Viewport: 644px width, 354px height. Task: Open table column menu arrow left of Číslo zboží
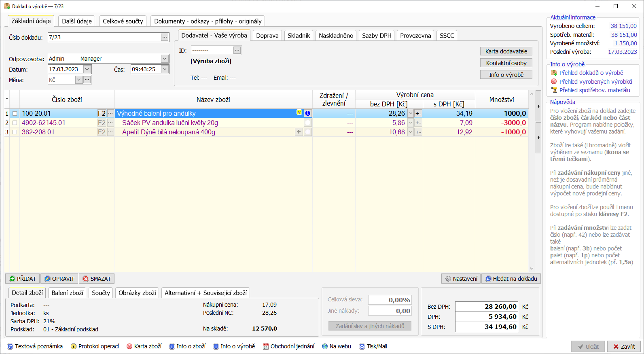pyautogui.click(x=7, y=99)
